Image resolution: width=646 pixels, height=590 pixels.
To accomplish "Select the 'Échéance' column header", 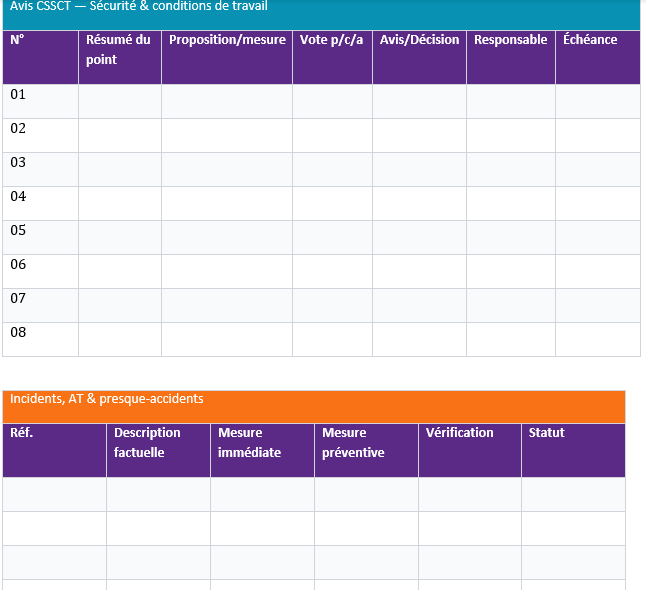I will [597, 56].
